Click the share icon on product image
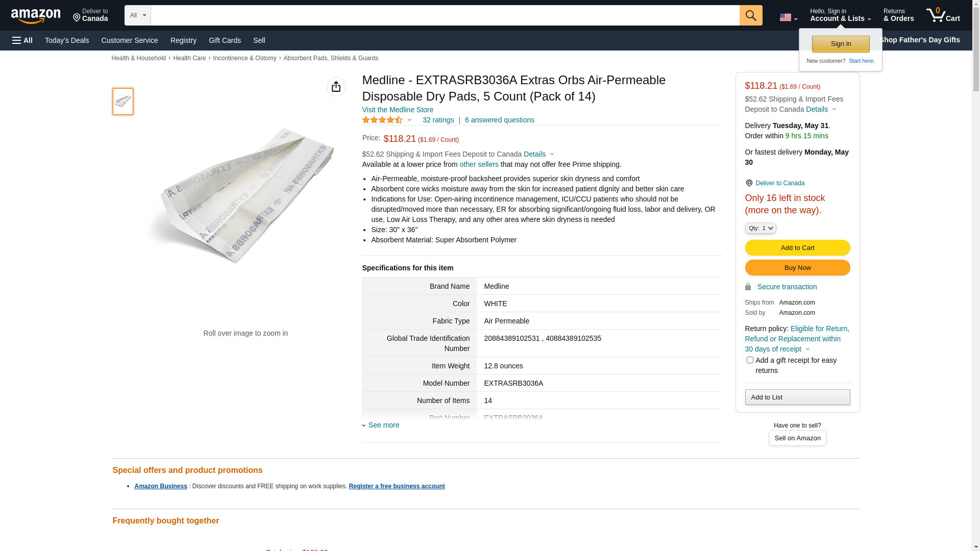 click(336, 87)
